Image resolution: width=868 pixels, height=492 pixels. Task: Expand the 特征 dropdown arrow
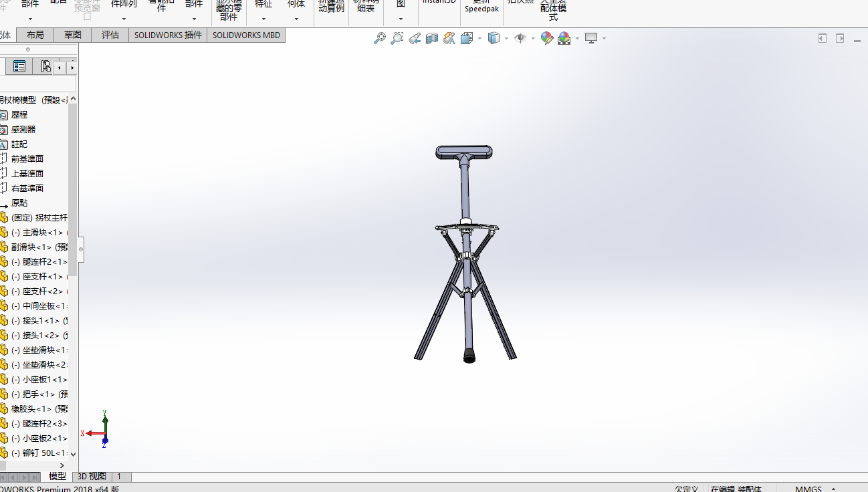263,19
